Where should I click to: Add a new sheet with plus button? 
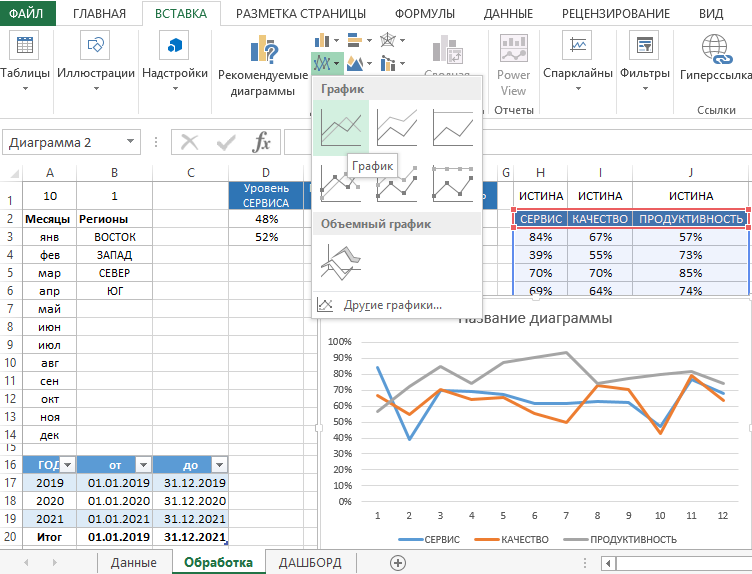[398, 562]
